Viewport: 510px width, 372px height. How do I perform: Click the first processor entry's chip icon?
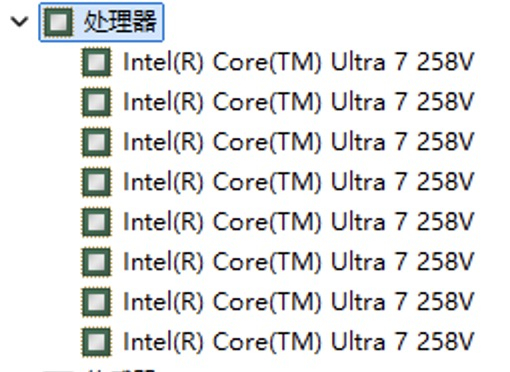pos(96,62)
